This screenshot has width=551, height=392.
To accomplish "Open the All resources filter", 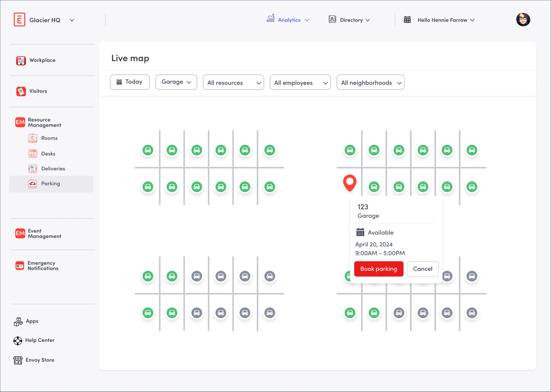I will 233,82.
